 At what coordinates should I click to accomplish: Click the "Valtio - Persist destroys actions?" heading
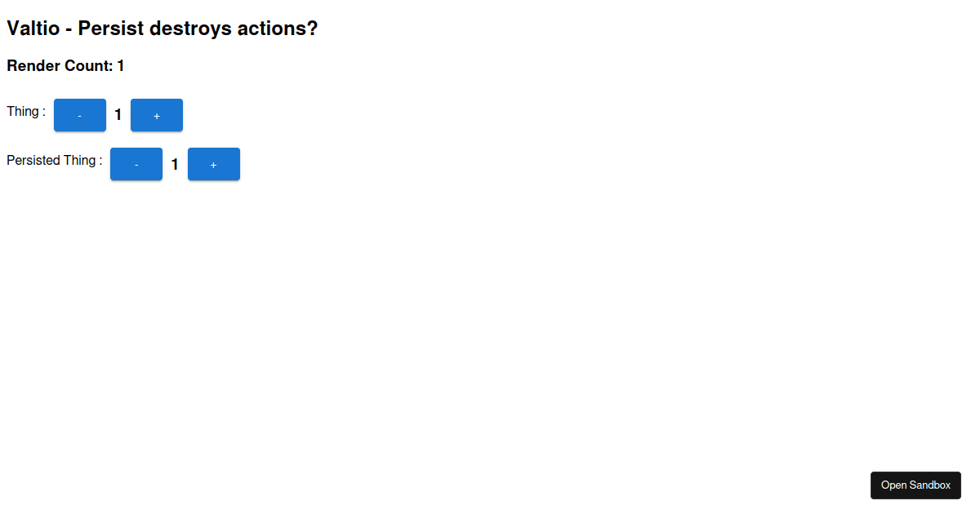[x=162, y=29]
